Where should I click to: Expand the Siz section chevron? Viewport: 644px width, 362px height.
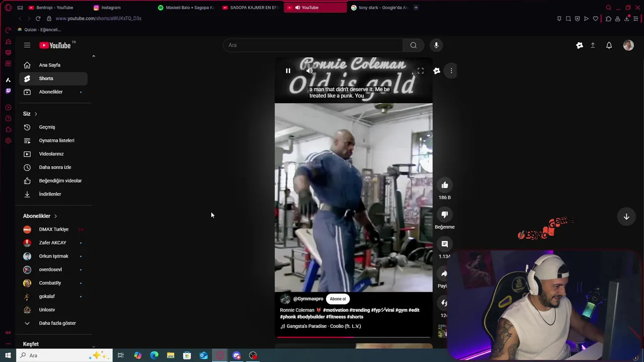[x=36, y=114]
